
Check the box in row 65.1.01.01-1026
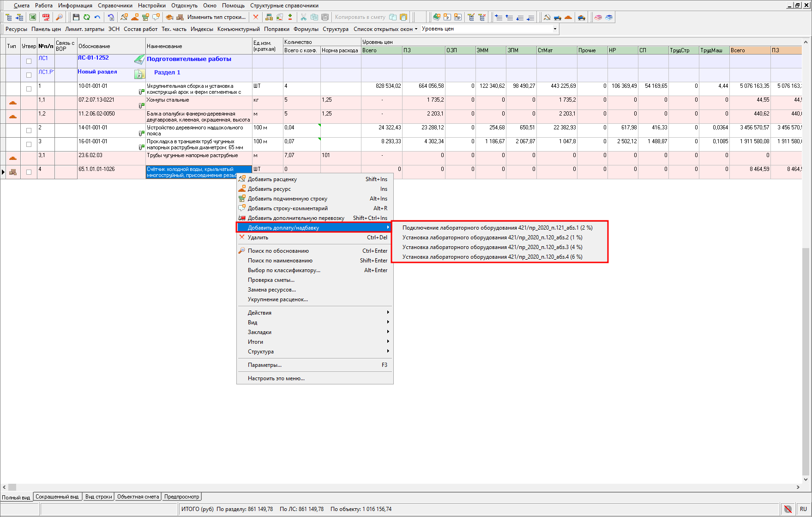coord(29,172)
